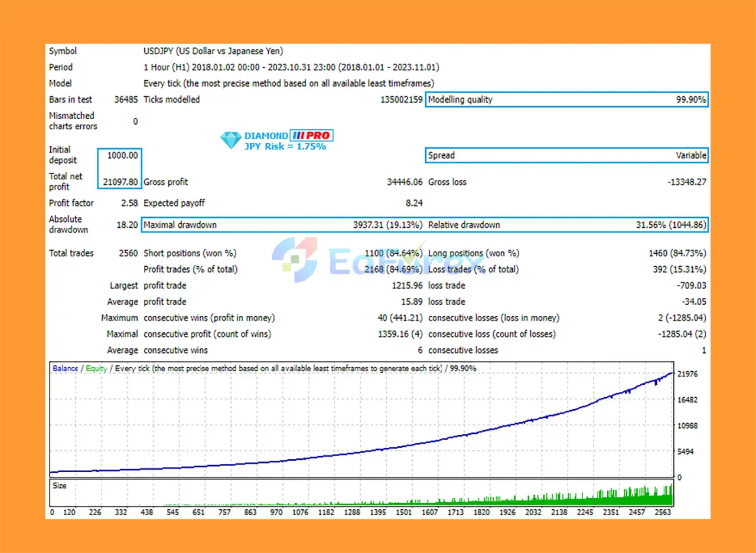This screenshot has width=756, height=553.
Task: Click the blue diamond icon
Action: [230, 140]
